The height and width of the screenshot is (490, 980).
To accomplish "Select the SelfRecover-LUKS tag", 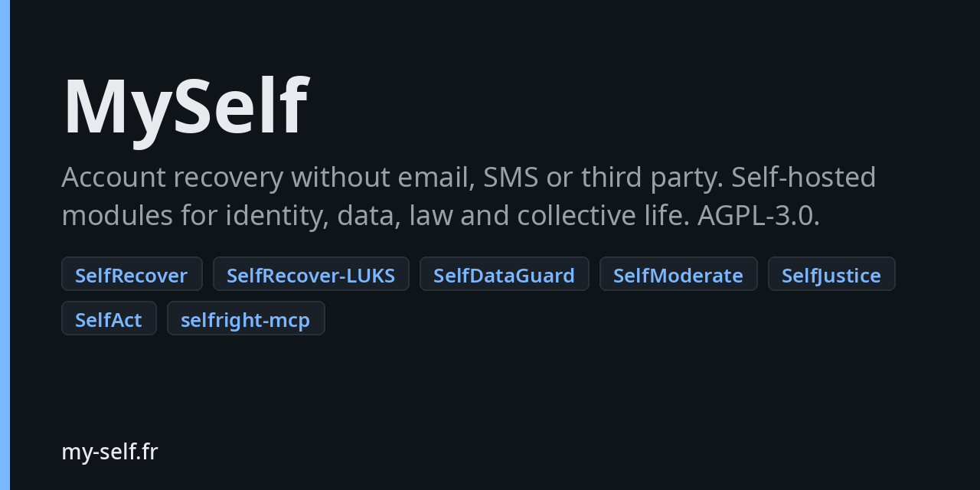I will (311, 274).
